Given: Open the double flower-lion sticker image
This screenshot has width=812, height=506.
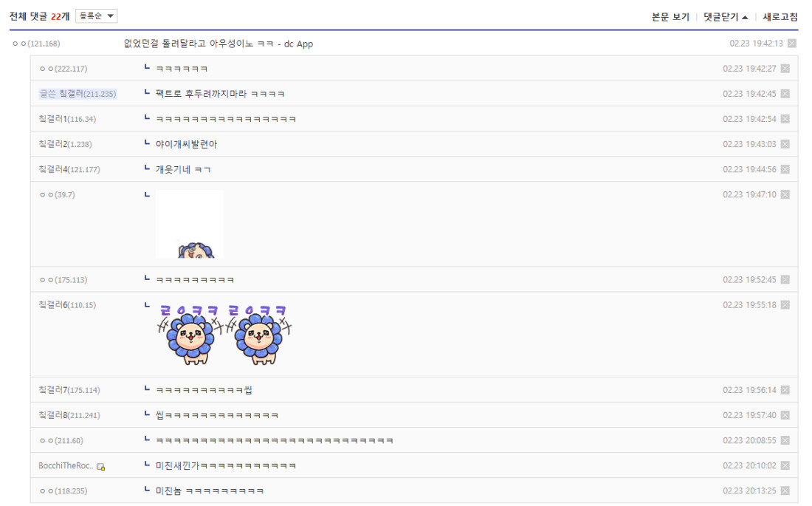Looking at the screenshot, I should (224, 335).
